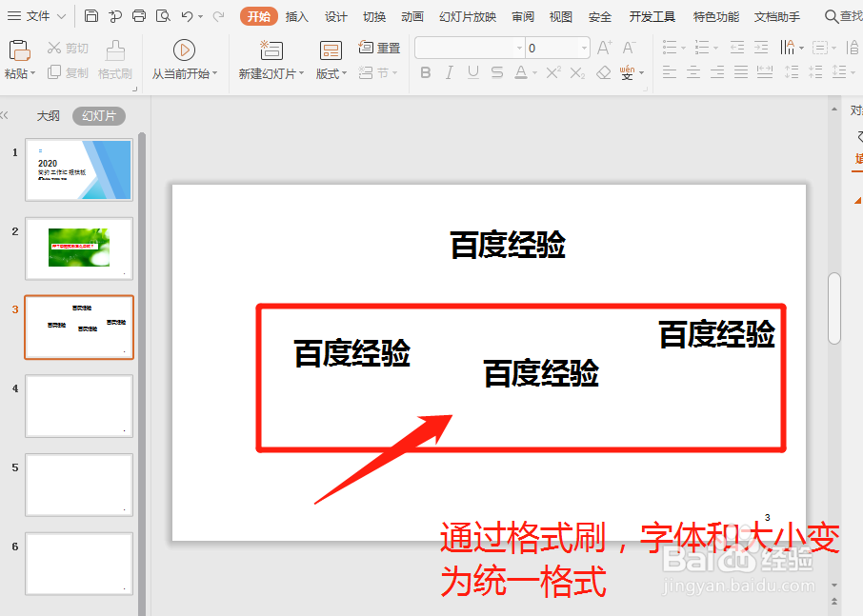863x616 pixels.
Task: Click the Reset (重置) button
Action: (x=379, y=48)
